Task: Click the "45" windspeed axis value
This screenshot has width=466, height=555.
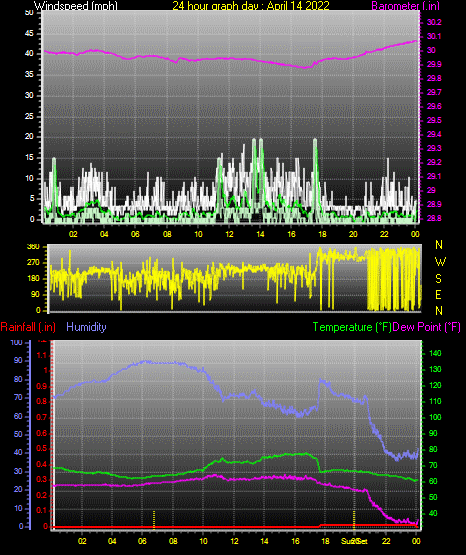Action: pos(29,34)
